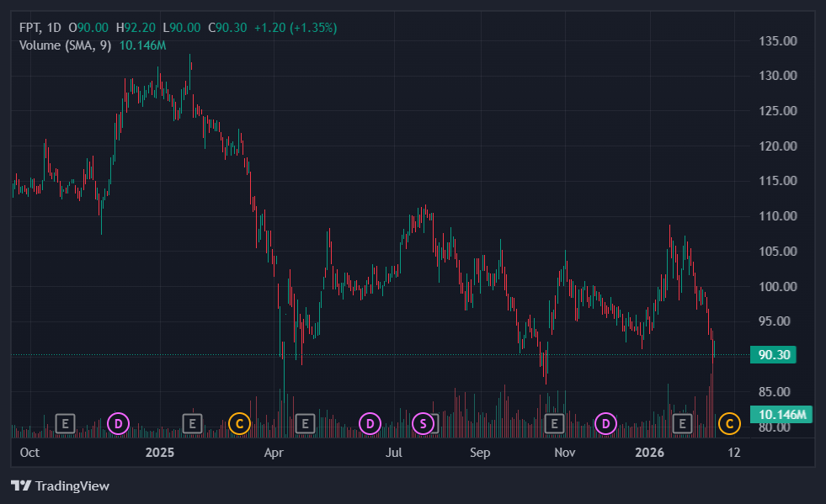Open the TradingView logo link
Screen dimensions: 826x504
tap(60, 485)
